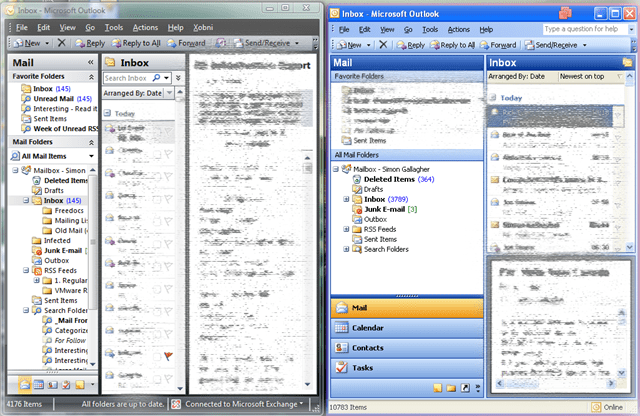Open Contacts in the right window navigation pane
Screen dimensions: 640x416
[x=369, y=347]
